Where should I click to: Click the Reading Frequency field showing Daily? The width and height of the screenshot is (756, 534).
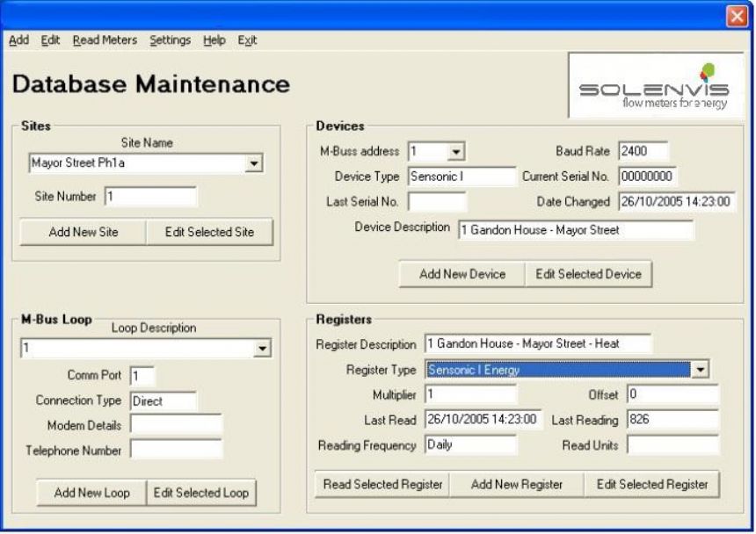point(470,445)
